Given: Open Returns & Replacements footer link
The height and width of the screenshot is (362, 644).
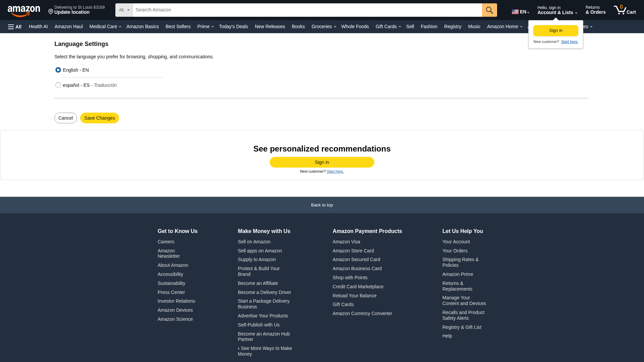Looking at the screenshot, I should click(457, 286).
